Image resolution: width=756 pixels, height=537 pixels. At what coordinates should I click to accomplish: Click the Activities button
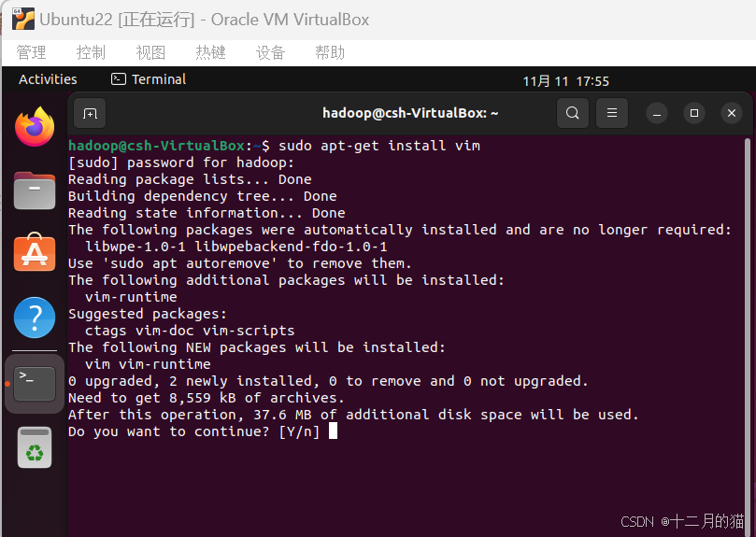coord(48,79)
